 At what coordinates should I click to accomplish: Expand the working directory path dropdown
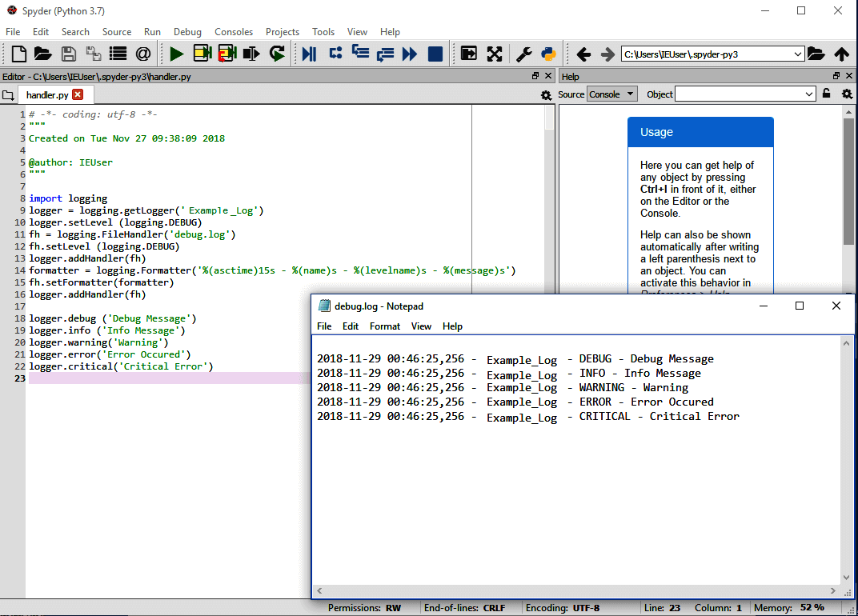click(798, 54)
